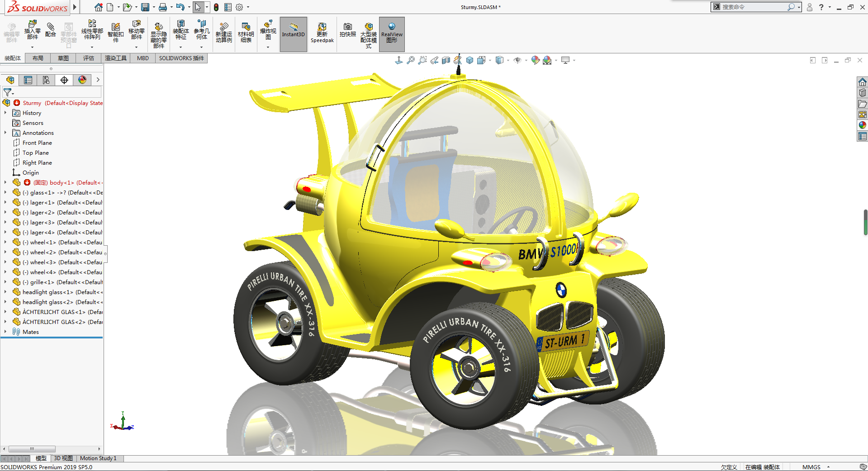868x471 pixels.
Task: Open the DisplayManager color wheel panel icon
Action: pyautogui.click(x=82, y=80)
